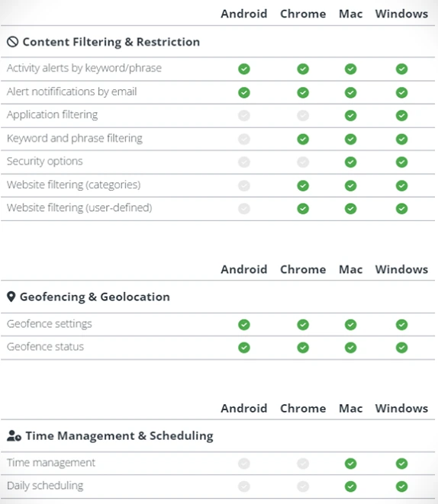This screenshot has width=438, height=504.
Task: Click green check for Geofence settings under Chrome
Action: tap(303, 325)
